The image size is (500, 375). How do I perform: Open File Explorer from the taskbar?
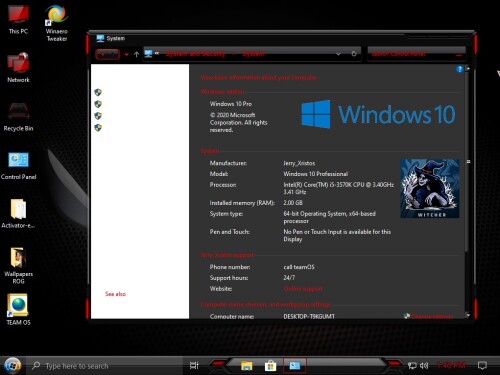click(247, 366)
